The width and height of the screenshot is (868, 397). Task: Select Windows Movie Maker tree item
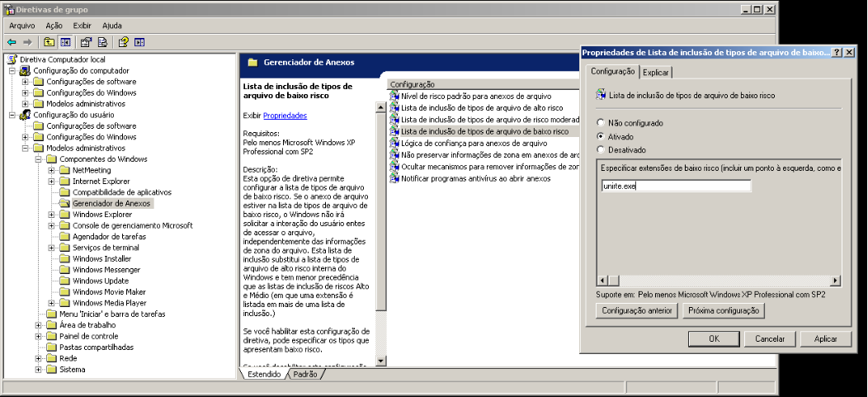coord(109,292)
